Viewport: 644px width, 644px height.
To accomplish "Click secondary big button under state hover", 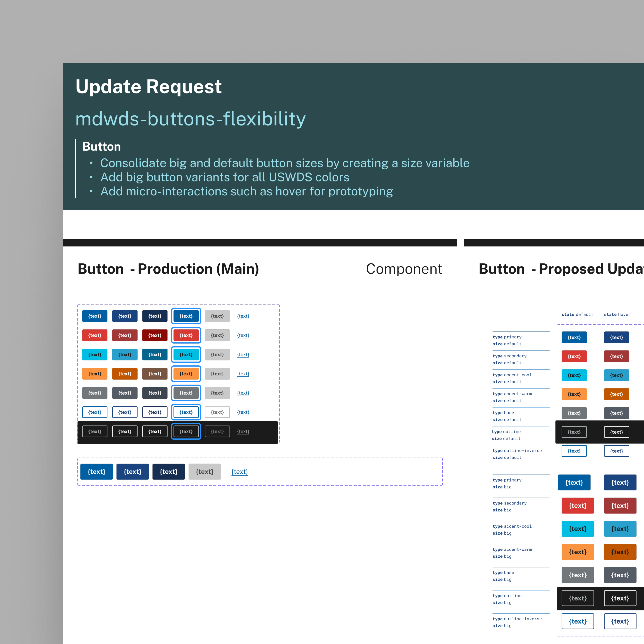I will click(x=620, y=506).
